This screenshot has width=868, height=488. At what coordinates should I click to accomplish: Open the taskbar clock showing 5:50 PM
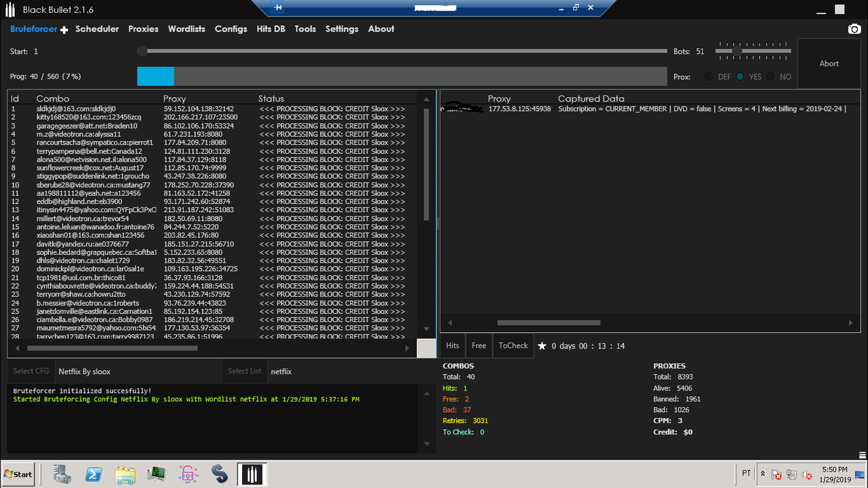click(x=834, y=474)
